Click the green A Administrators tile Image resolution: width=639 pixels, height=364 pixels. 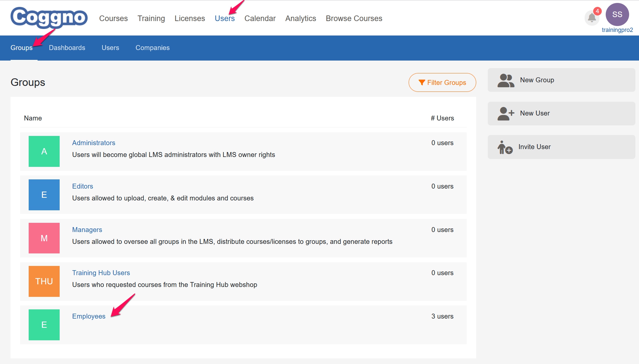tap(44, 151)
